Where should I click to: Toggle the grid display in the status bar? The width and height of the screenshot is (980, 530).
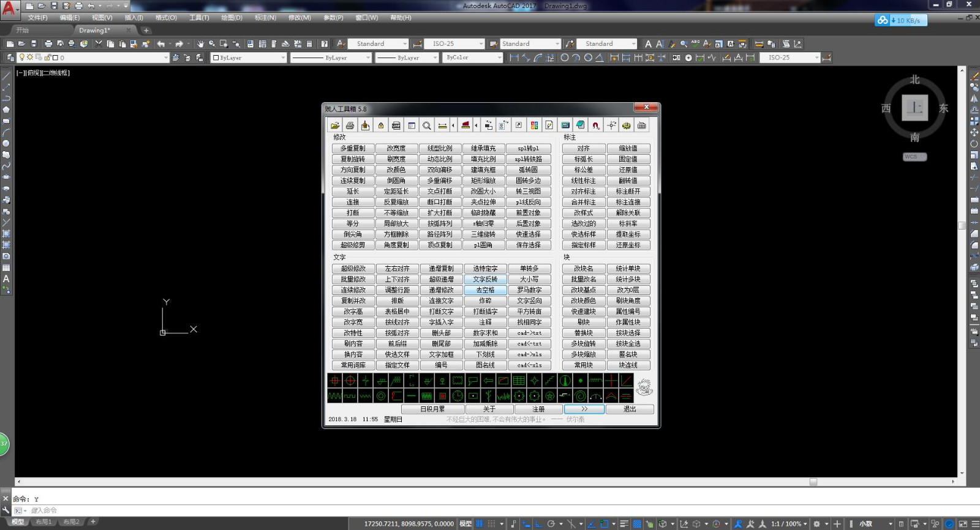(480, 524)
